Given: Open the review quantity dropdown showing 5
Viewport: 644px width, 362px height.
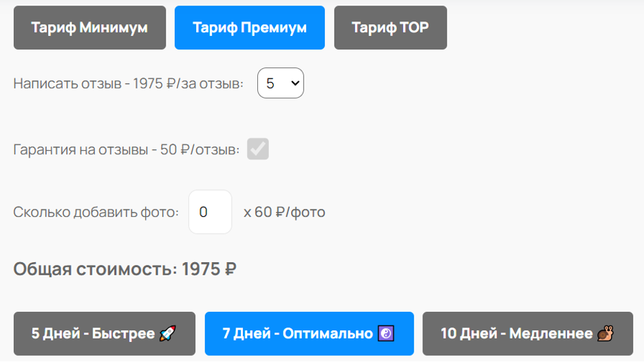Looking at the screenshot, I should [x=281, y=83].
